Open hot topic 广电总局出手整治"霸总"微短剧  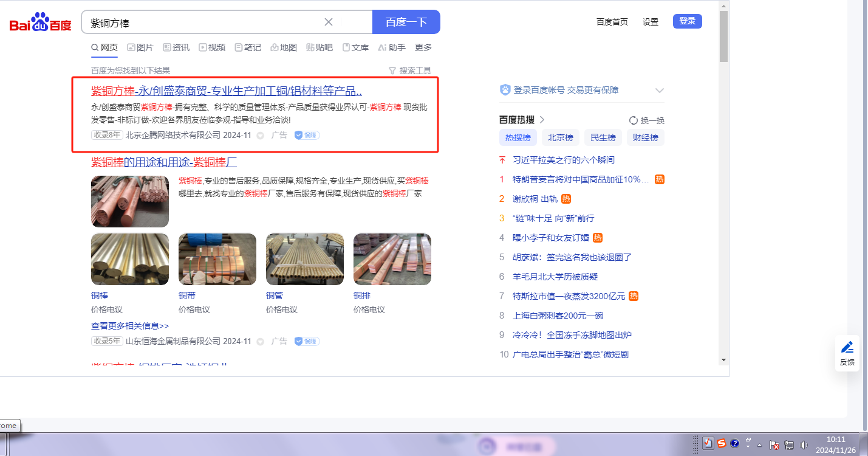click(x=571, y=354)
